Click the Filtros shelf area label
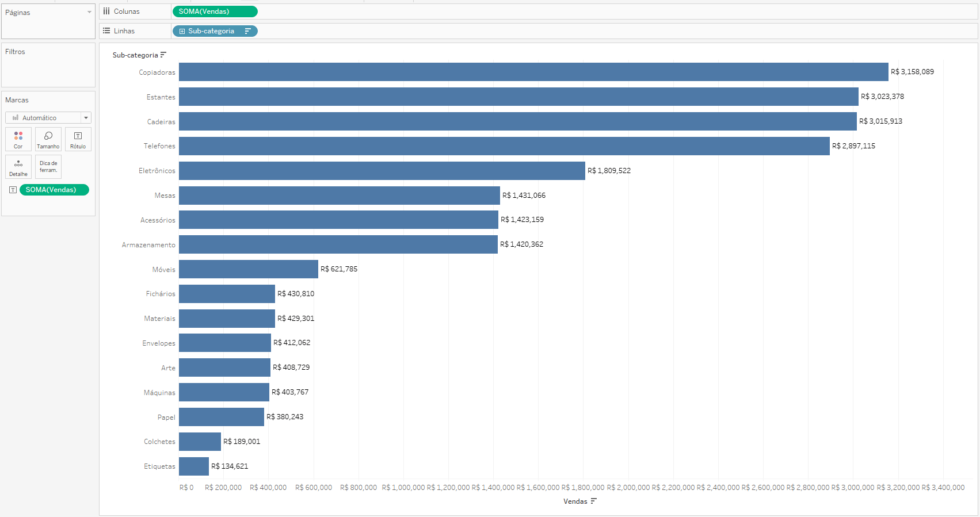 pos(15,52)
